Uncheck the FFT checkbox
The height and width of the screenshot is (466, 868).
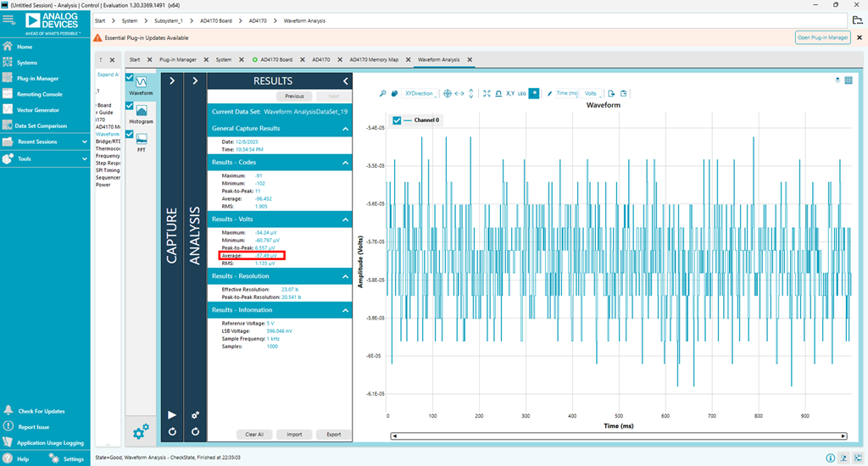130,134
